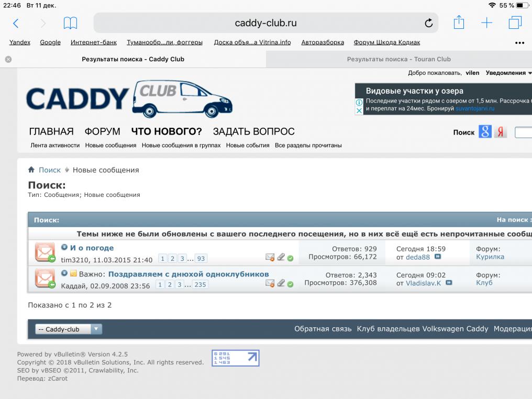
Task: Open the bookmarks bar three-dots overflow
Action: click(519, 43)
